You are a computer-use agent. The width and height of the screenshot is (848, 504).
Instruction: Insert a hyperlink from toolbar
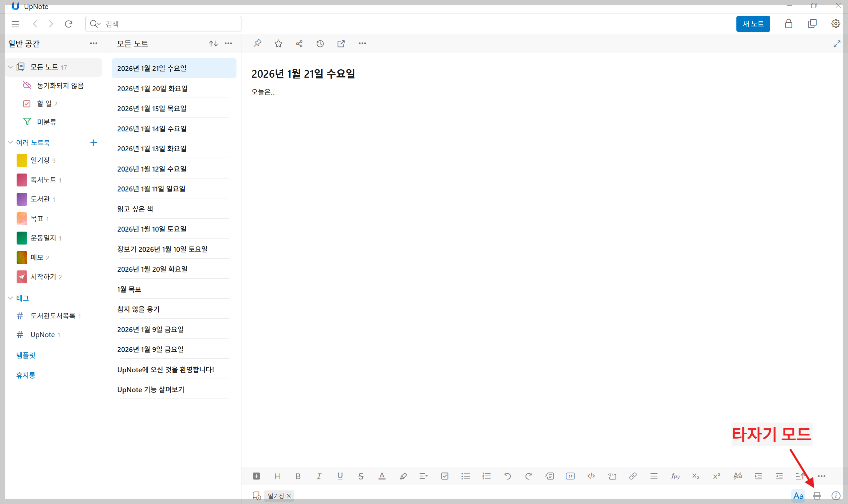click(633, 476)
